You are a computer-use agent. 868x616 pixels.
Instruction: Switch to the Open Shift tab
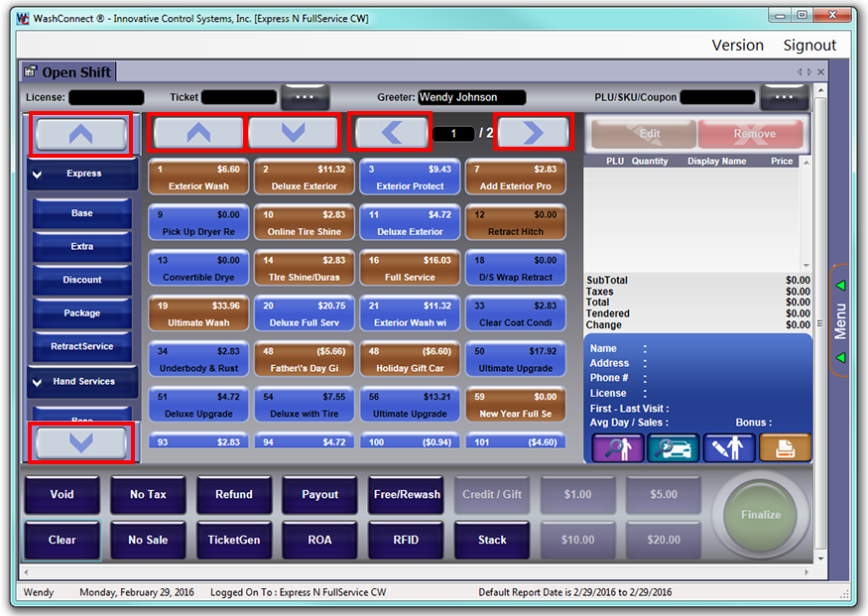[67, 72]
